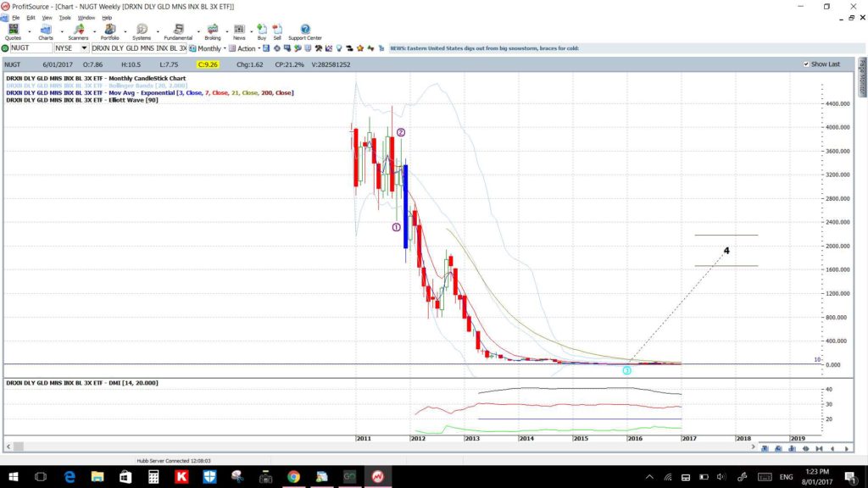This screenshot has height=488, width=868.
Task: Click the purple wave 1 marker on chart
Action: (x=397, y=227)
